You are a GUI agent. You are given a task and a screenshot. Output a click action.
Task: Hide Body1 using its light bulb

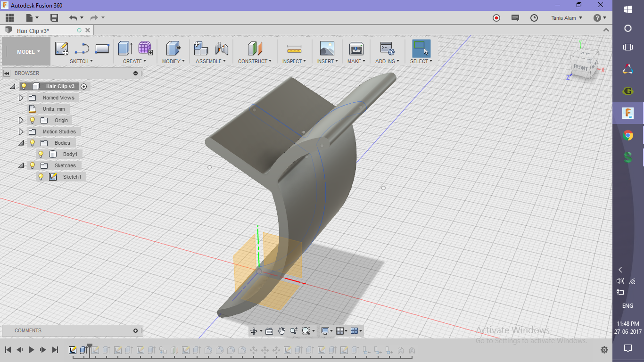(x=41, y=154)
